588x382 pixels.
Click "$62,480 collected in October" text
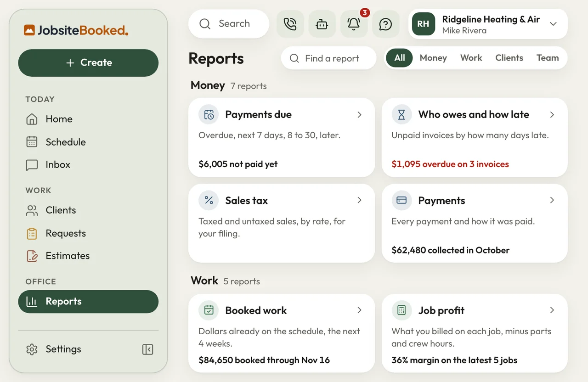pos(450,250)
